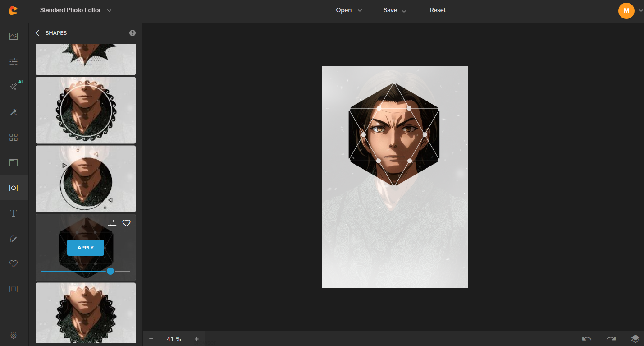Click Reset in the top bar
Image resolution: width=644 pixels, height=346 pixels.
coord(438,10)
